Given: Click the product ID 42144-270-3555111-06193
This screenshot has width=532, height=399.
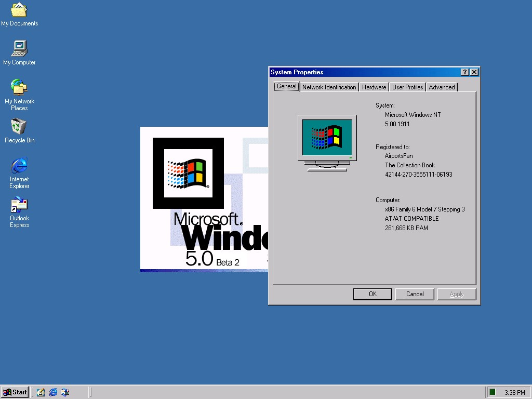Looking at the screenshot, I should (418, 175).
